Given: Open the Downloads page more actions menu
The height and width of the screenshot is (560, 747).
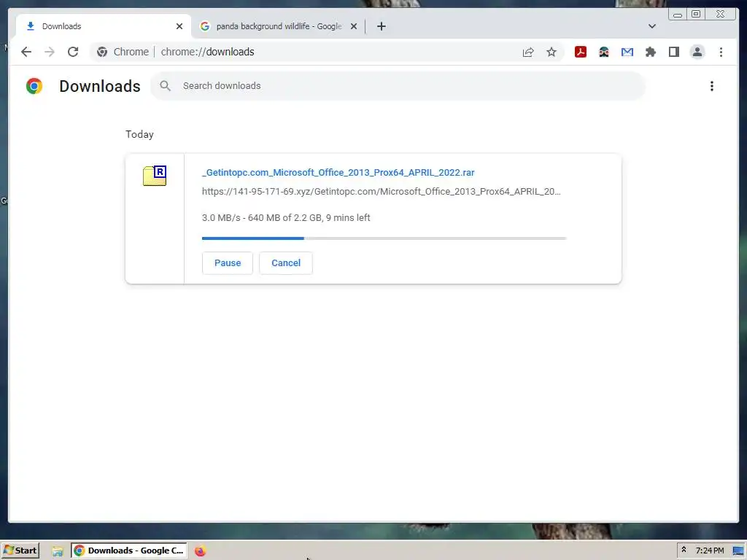Looking at the screenshot, I should [712, 86].
